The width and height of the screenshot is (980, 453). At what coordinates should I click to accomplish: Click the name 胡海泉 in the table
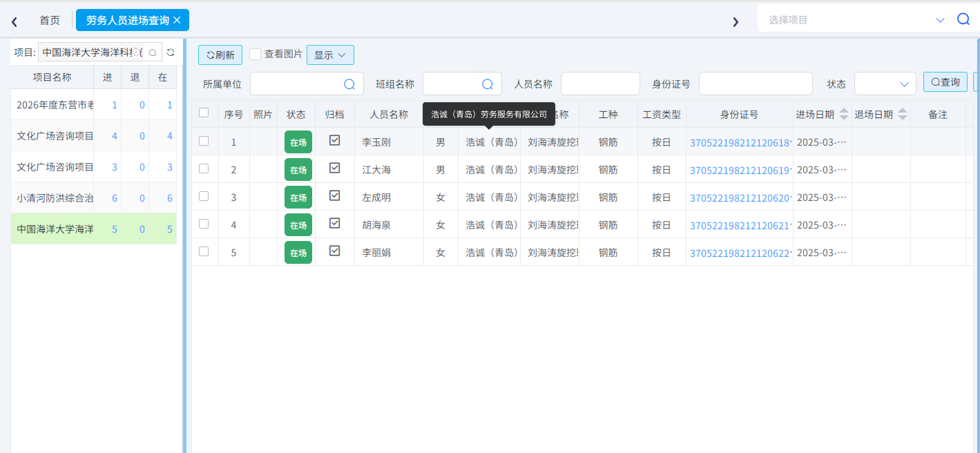[x=376, y=225]
